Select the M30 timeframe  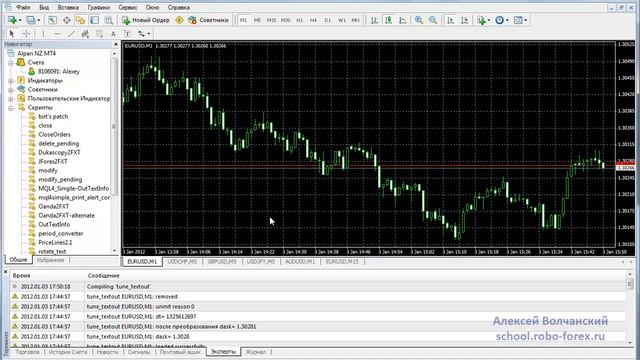coord(286,20)
